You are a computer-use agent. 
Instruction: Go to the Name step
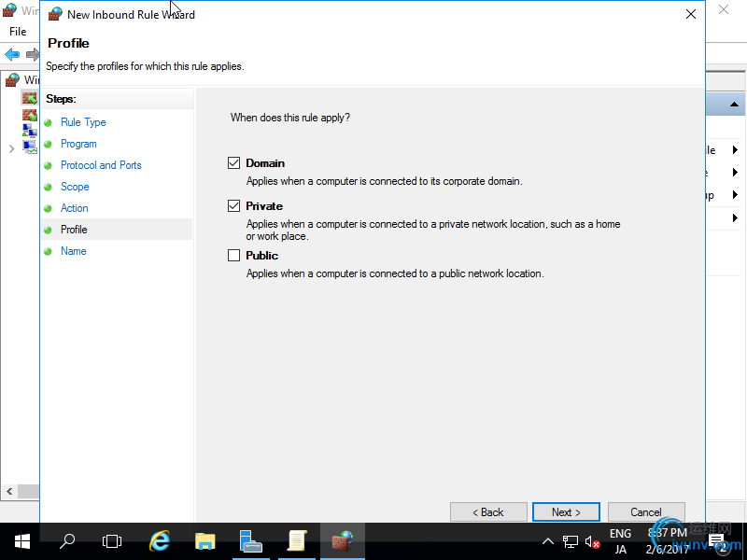[x=74, y=251]
